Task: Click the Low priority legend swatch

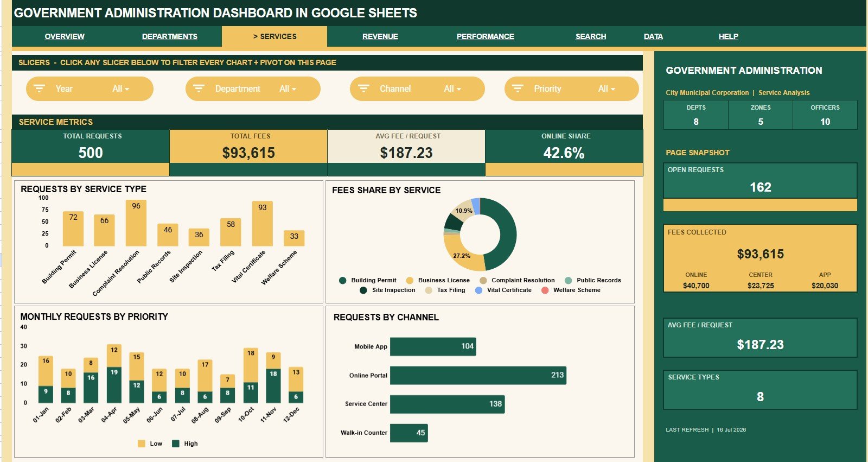Action: pyautogui.click(x=142, y=444)
